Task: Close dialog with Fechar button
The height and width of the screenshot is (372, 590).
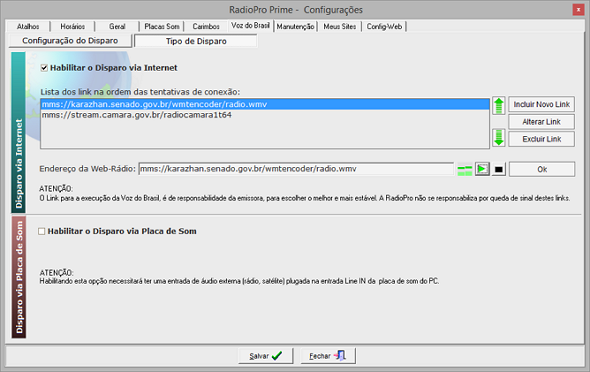Action: (328, 356)
